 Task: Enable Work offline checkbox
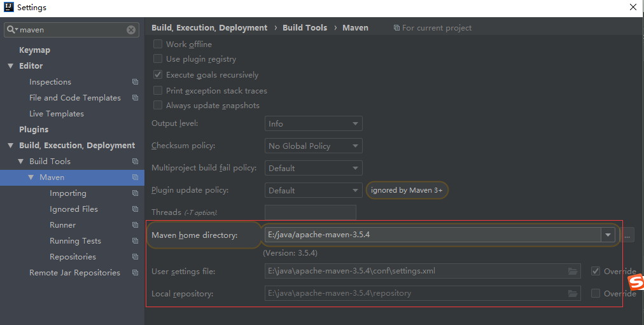158,44
